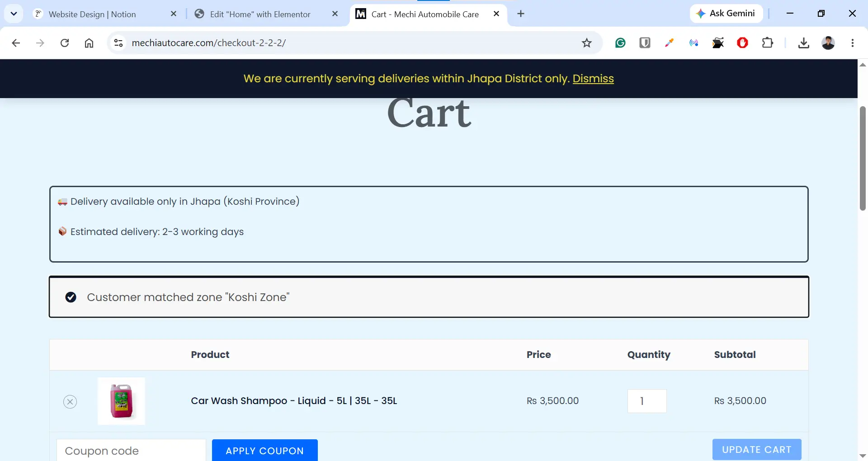Open a new browser tab
This screenshot has width=868, height=461.
(x=521, y=14)
